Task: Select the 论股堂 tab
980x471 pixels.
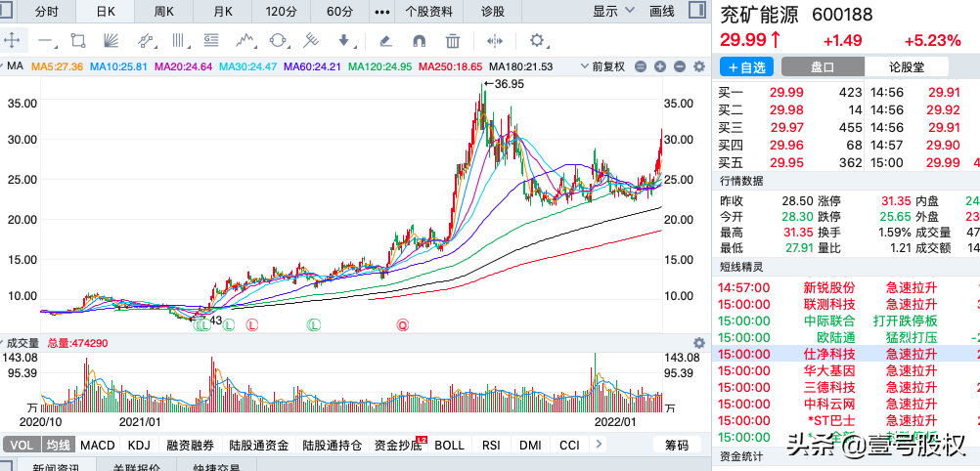Action: 907,66
